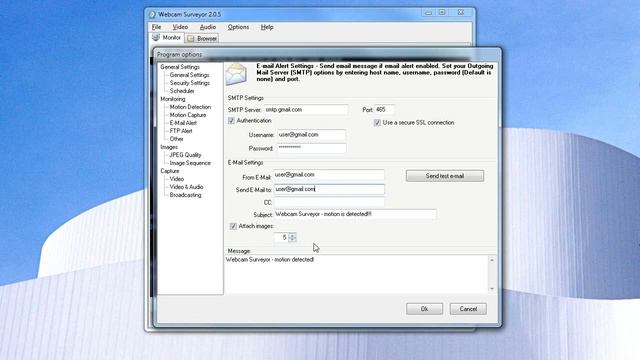The height and width of the screenshot is (360, 640).
Task: Open the Audio menu
Action: [208, 27]
